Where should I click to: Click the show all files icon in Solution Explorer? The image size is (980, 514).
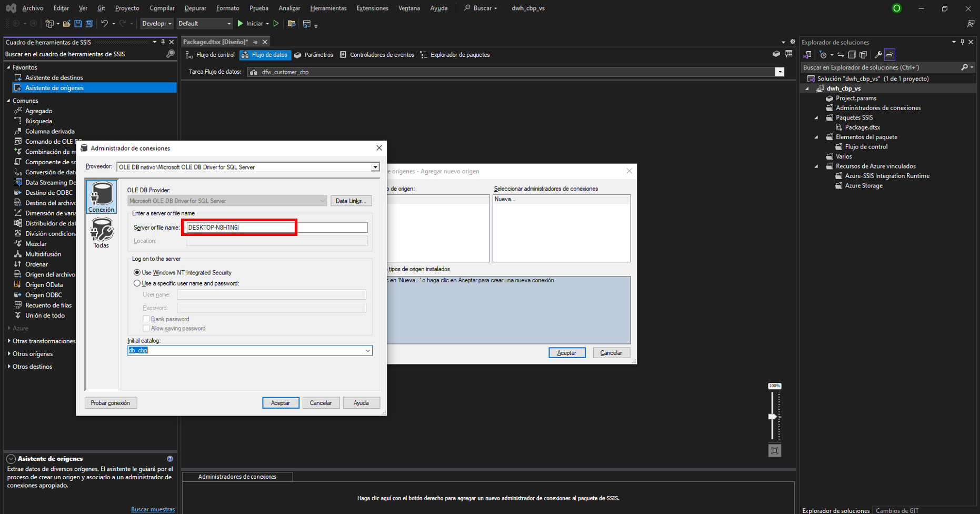click(x=863, y=55)
